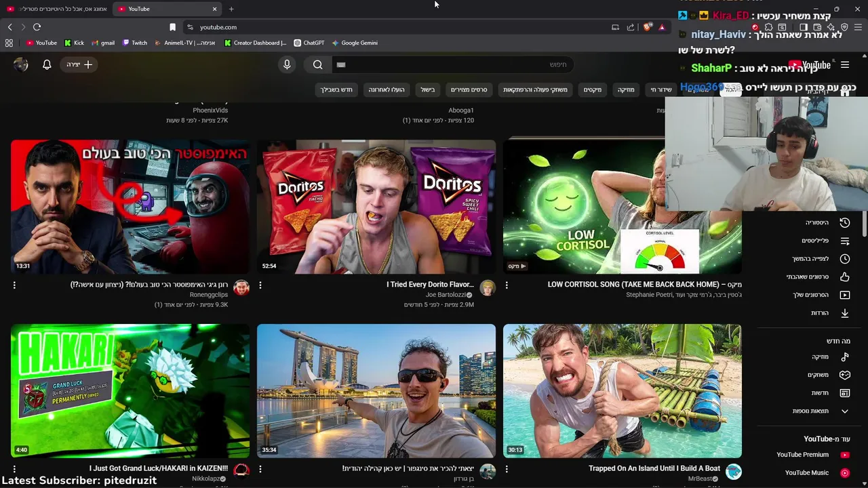Open site information icon before youtube.com
The width and height of the screenshot is (868, 488).
click(x=190, y=27)
